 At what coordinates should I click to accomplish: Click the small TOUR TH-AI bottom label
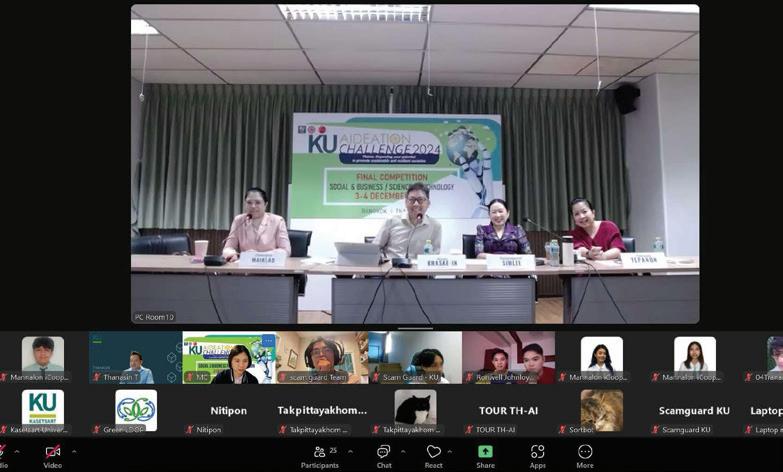[496, 430]
